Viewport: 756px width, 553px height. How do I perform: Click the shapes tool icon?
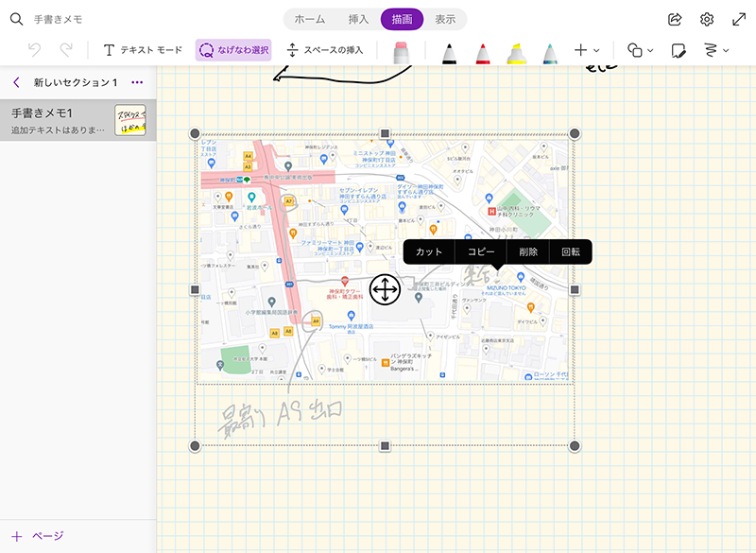(x=634, y=50)
